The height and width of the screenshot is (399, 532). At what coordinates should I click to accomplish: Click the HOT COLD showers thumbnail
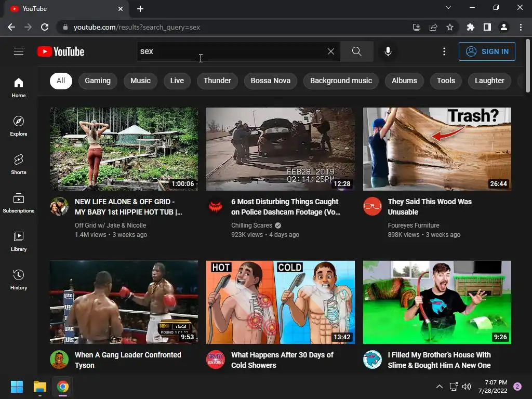(x=281, y=302)
